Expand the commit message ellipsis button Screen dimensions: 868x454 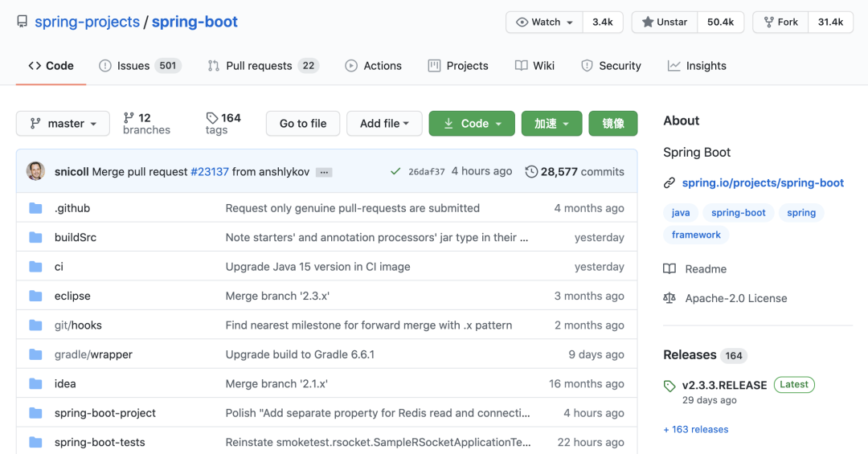click(324, 172)
